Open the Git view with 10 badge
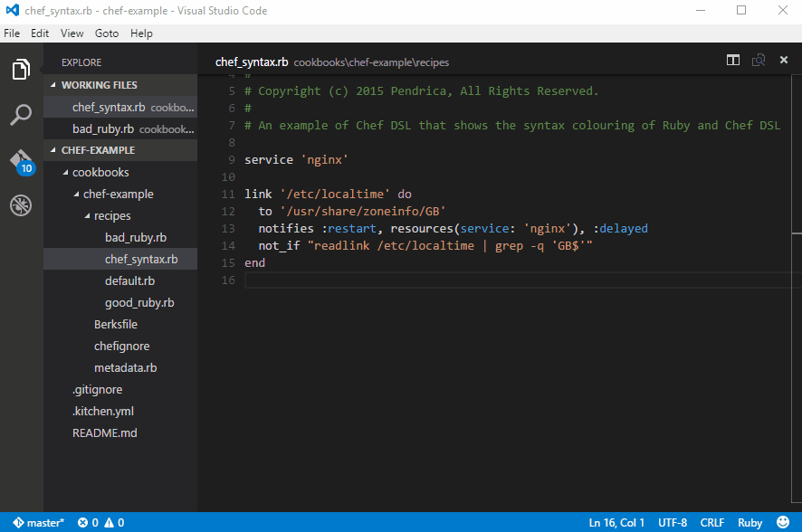The image size is (802, 532). click(x=22, y=162)
